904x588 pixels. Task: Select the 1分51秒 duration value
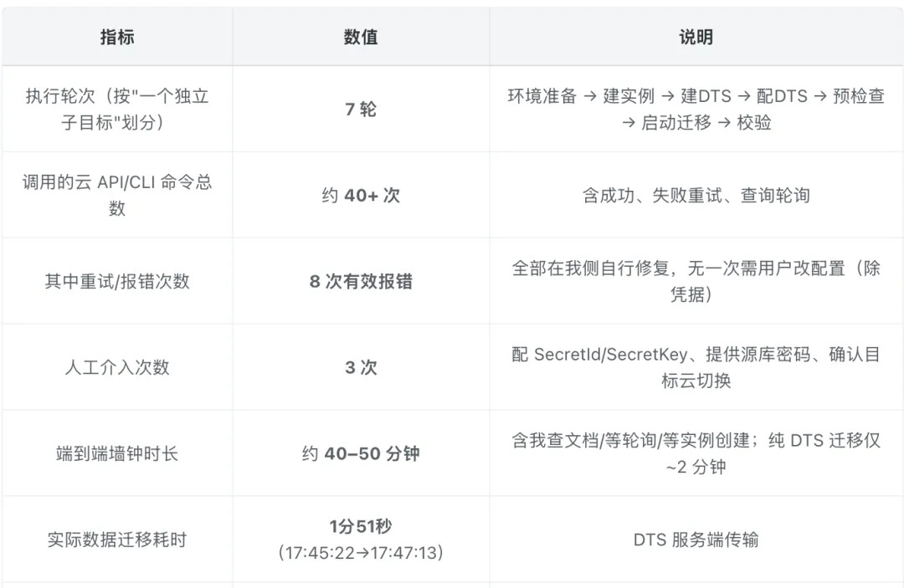361,526
